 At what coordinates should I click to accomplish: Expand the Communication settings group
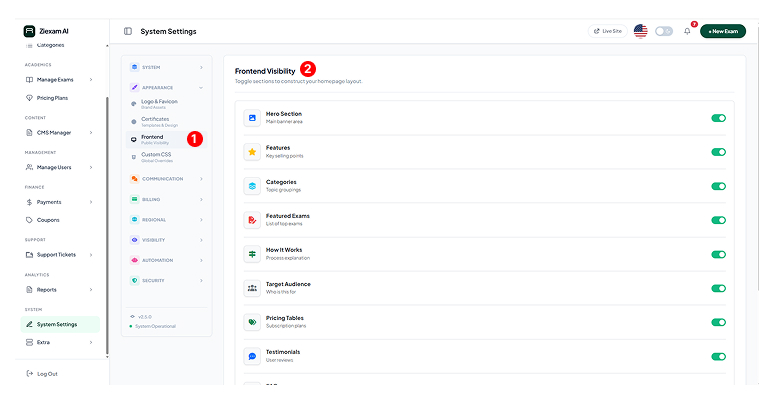[x=166, y=179]
